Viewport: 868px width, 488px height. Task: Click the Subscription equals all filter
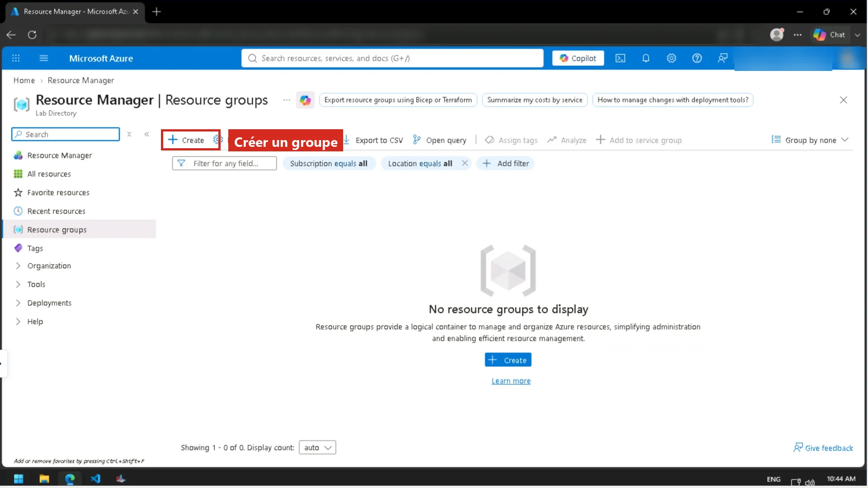coord(329,164)
